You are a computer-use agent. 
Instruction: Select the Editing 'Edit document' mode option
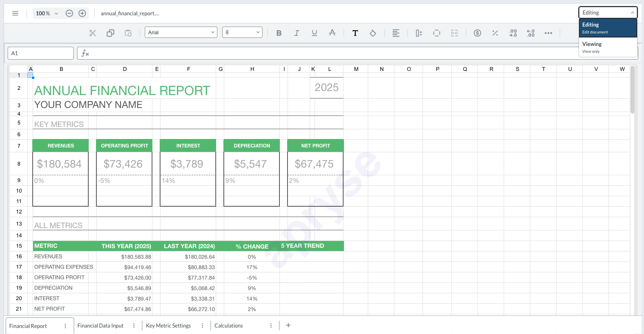[608, 28]
